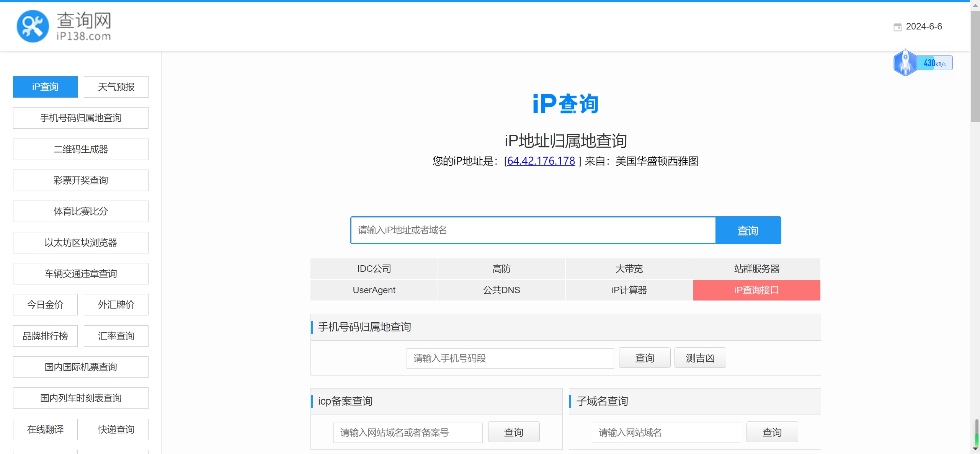Select 以太坊区块浏览器
This screenshot has width=980, height=454.
81,243
